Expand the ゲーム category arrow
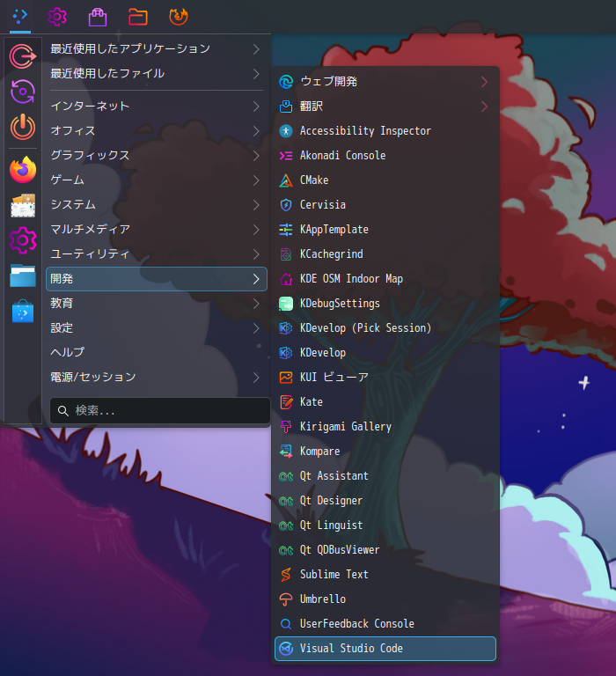The width and height of the screenshot is (616, 676). tap(256, 180)
